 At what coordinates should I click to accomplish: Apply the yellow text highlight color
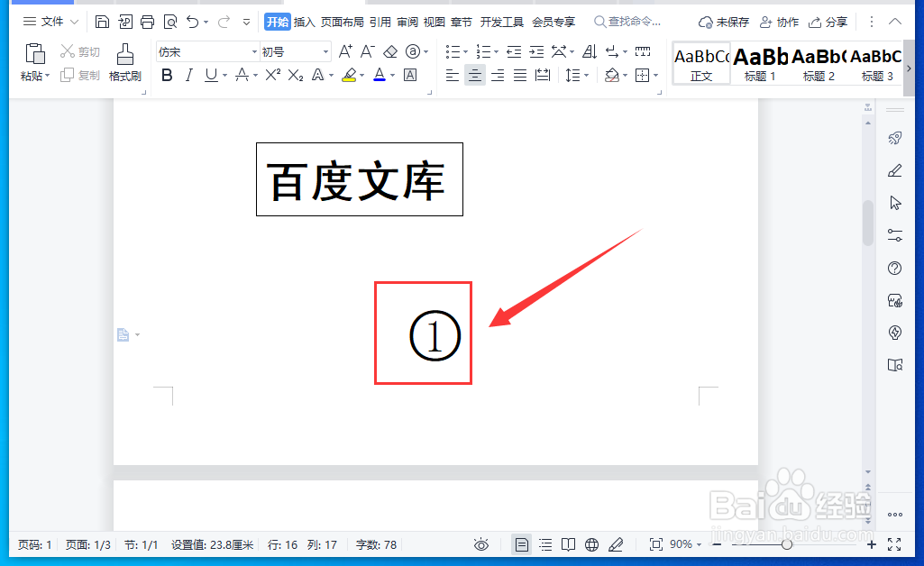(349, 75)
